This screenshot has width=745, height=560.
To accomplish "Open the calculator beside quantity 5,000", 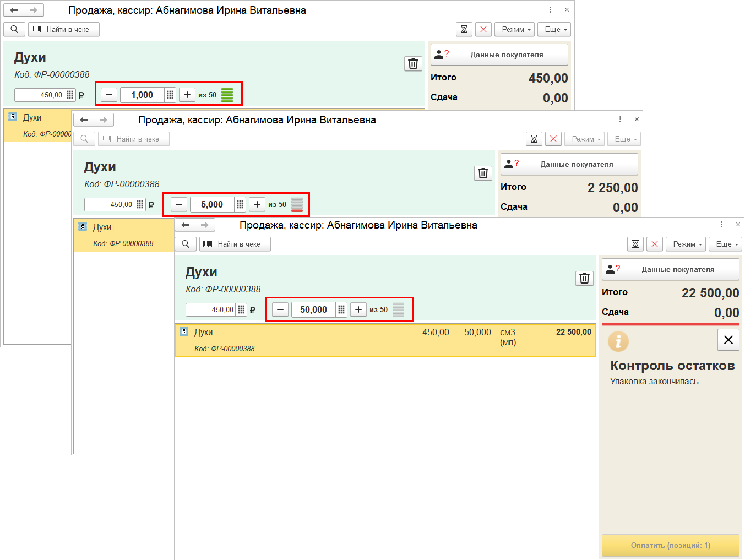I will pyautogui.click(x=240, y=204).
